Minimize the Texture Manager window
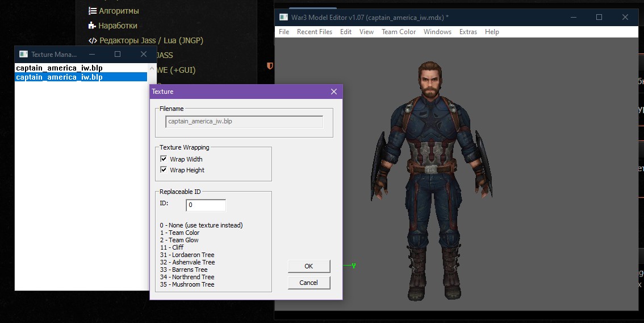 tap(92, 54)
